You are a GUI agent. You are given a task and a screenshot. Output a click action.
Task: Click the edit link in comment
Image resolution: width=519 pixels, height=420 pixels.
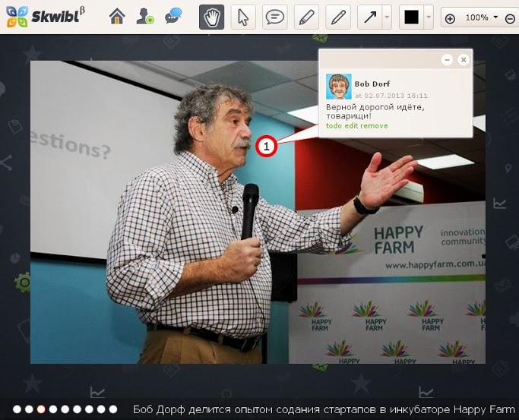click(x=351, y=125)
